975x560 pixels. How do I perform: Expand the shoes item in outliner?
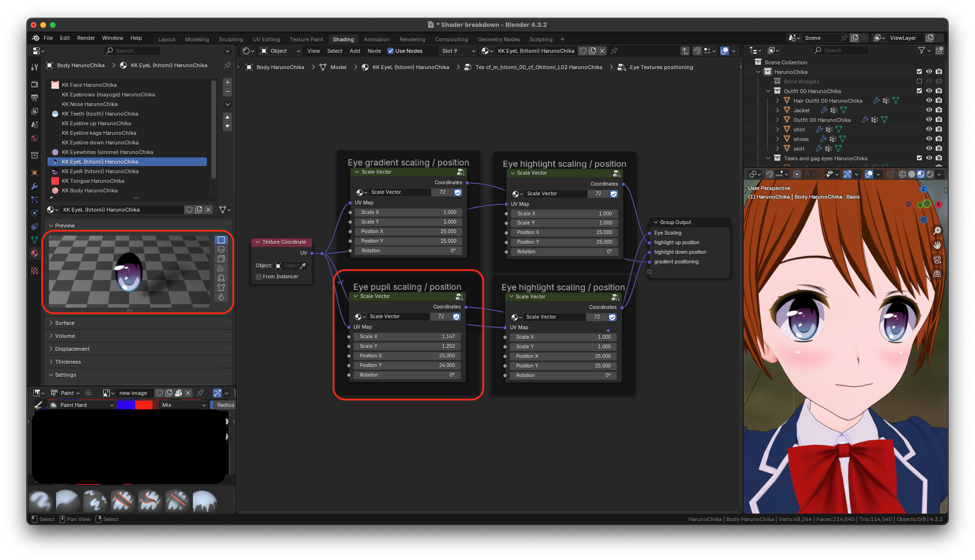777,139
